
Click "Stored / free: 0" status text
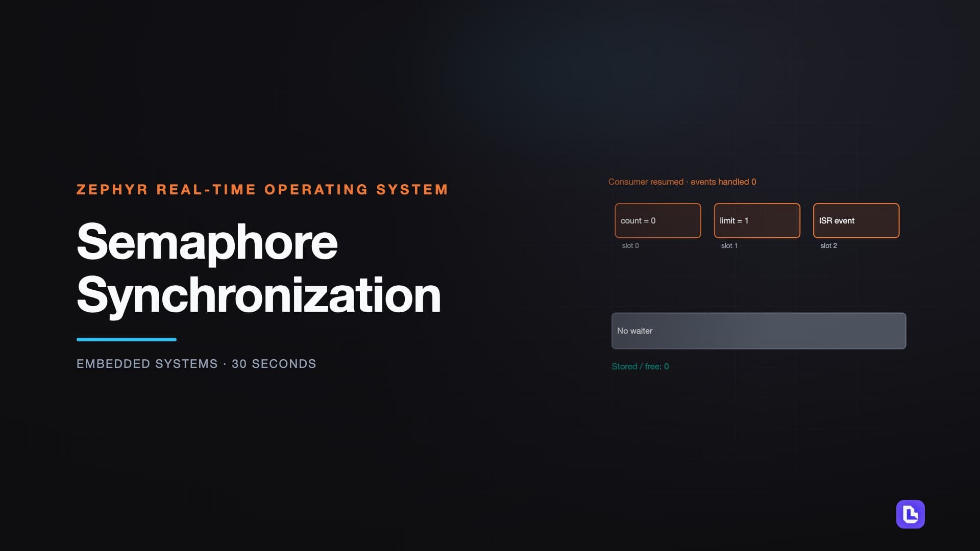640,366
